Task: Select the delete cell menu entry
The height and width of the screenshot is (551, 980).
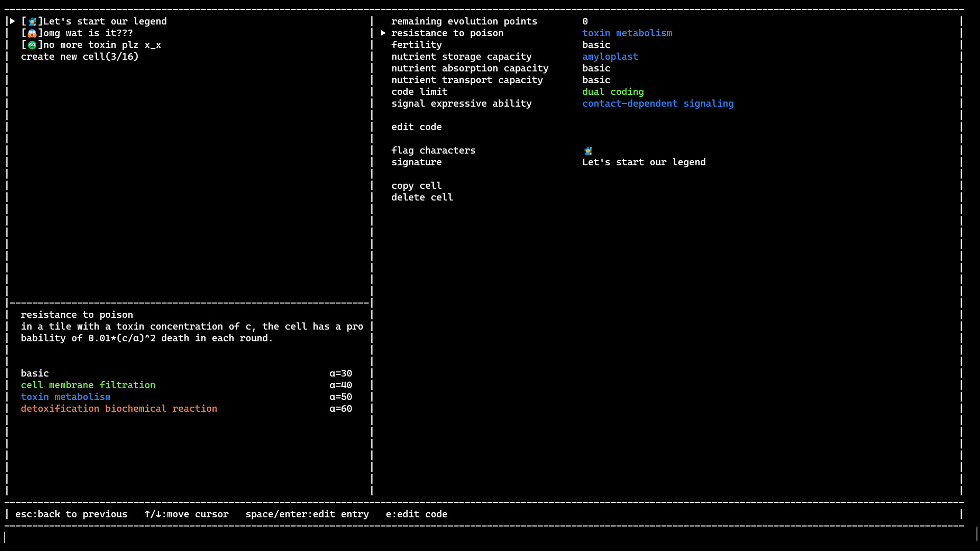Action: (x=422, y=197)
